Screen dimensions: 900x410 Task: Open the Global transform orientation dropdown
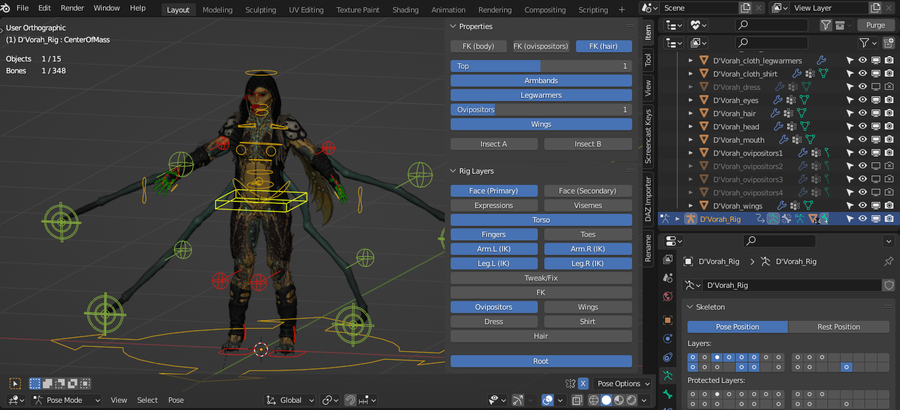[x=290, y=400]
